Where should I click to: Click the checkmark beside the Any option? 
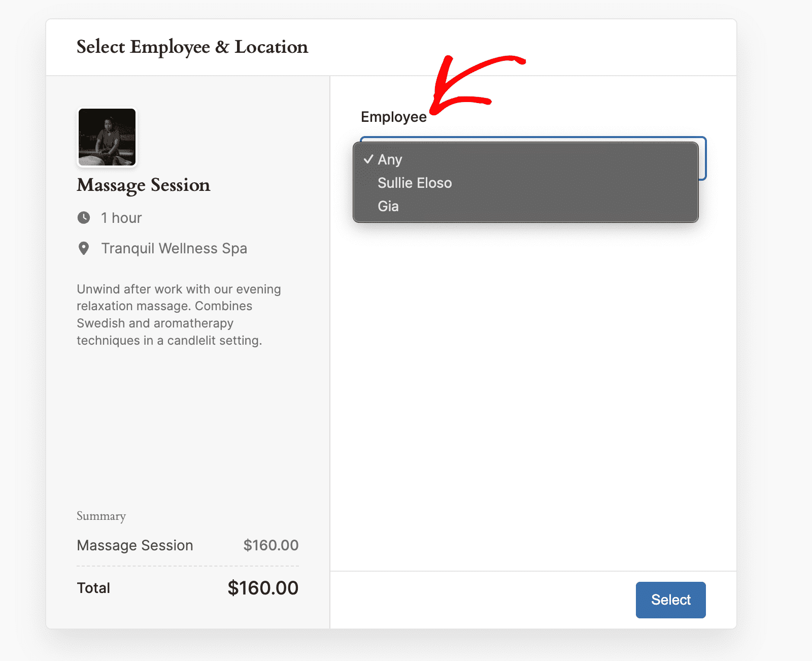(368, 159)
